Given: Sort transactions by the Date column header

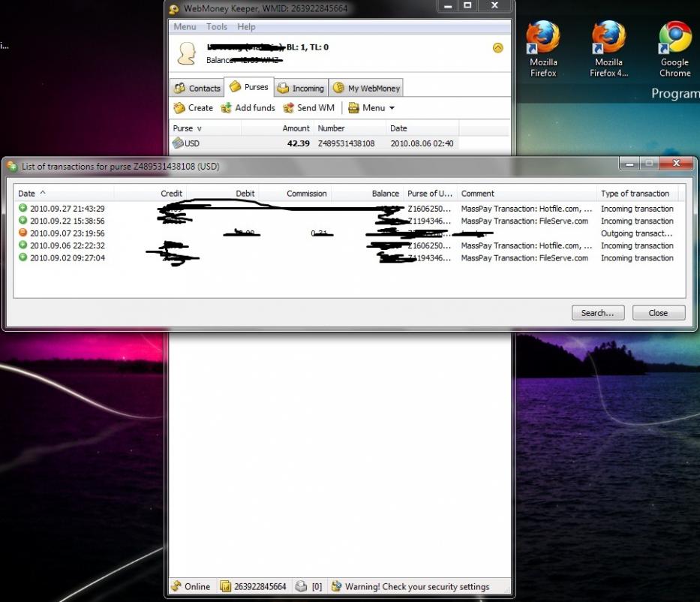Looking at the screenshot, I should click(x=64, y=194).
